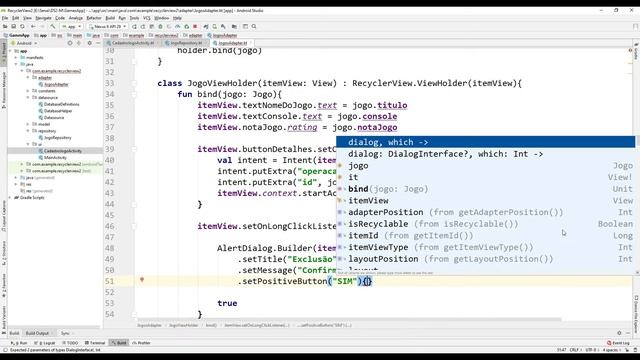Choose 'adapterPosition' autocomplete suggestion
Viewport: 640px width, 360px height.
(485, 212)
